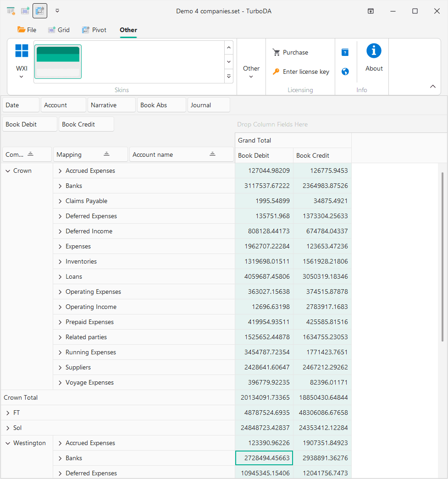
Task: Expand Westington Accrued Expenses row
Action: pos(60,443)
